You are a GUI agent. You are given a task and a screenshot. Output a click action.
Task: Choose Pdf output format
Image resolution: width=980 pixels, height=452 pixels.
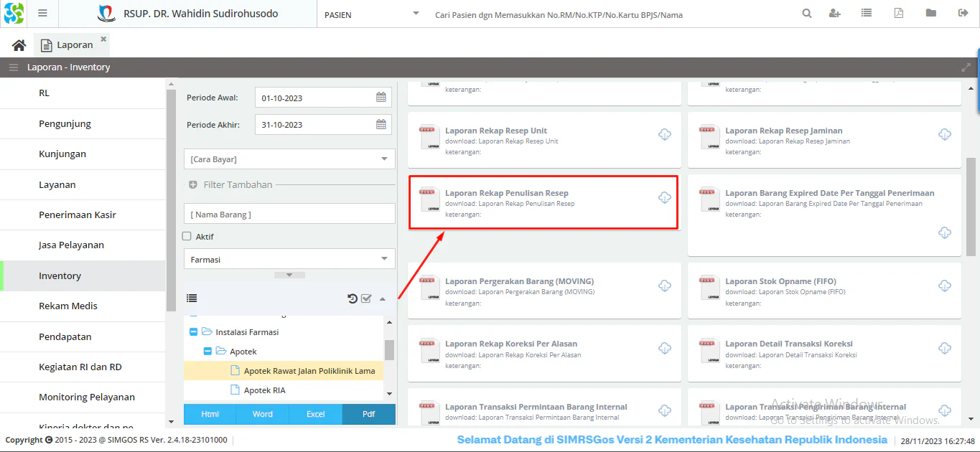coord(368,414)
